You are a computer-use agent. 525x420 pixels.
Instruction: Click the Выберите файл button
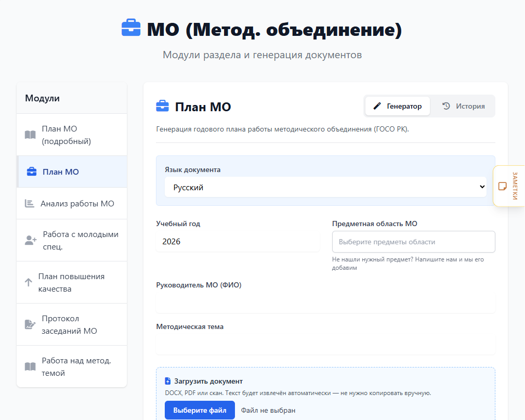(200, 410)
